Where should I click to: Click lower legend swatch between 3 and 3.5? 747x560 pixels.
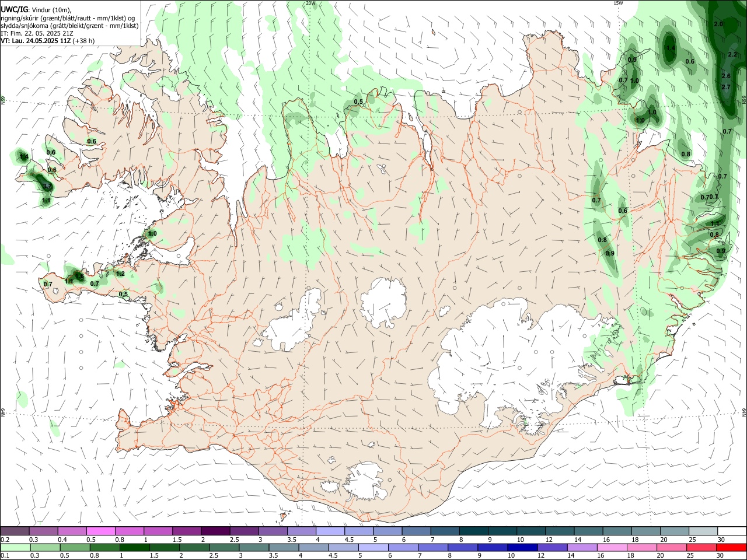tap(254, 547)
